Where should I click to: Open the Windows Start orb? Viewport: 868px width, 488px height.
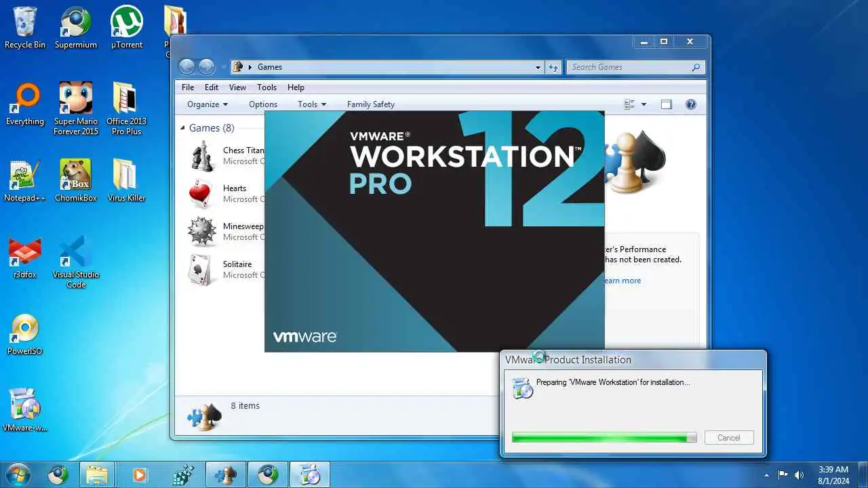point(18,474)
